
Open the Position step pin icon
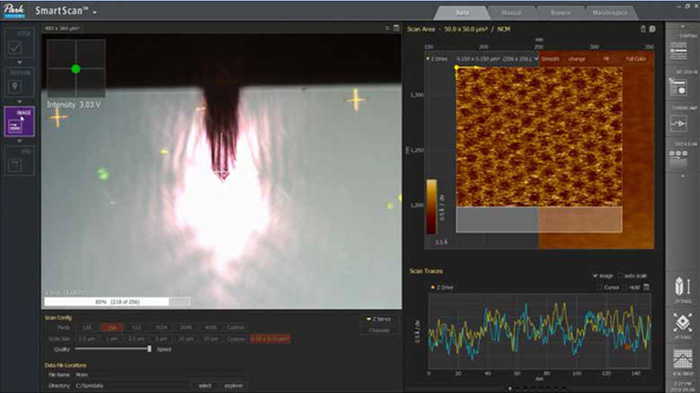pos(15,86)
